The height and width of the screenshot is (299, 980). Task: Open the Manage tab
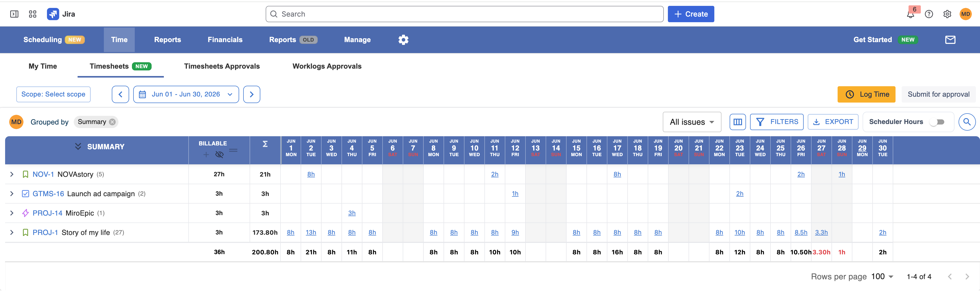click(357, 40)
